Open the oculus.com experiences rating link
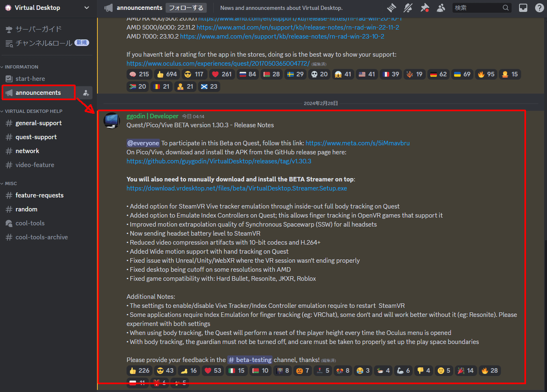547x392 pixels. click(218, 64)
